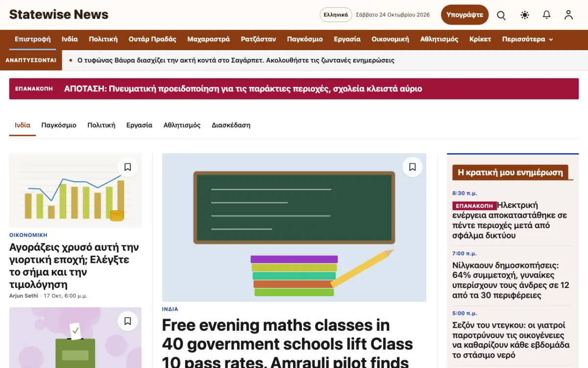Open the Οικονομική navigation item
588x368 pixels.
[391, 39]
